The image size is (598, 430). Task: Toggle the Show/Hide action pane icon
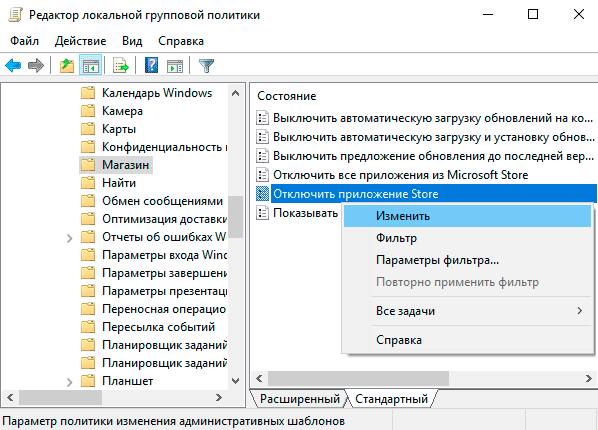(x=175, y=66)
